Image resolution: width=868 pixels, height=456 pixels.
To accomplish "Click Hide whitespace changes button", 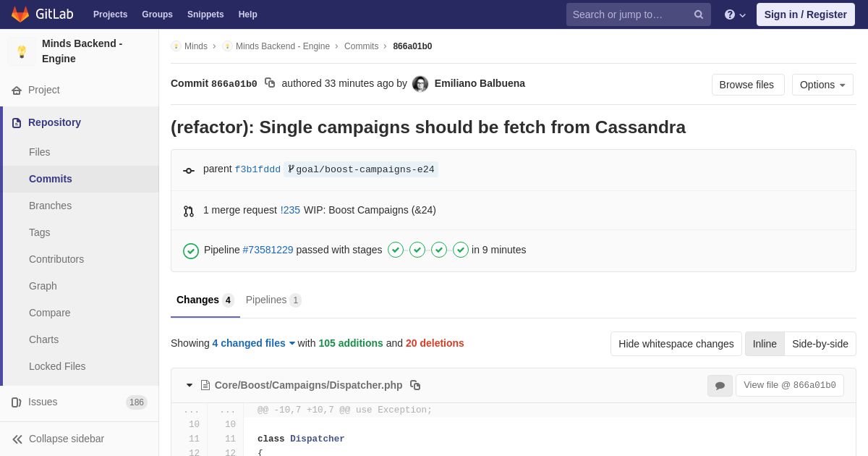I will tap(676, 344).
